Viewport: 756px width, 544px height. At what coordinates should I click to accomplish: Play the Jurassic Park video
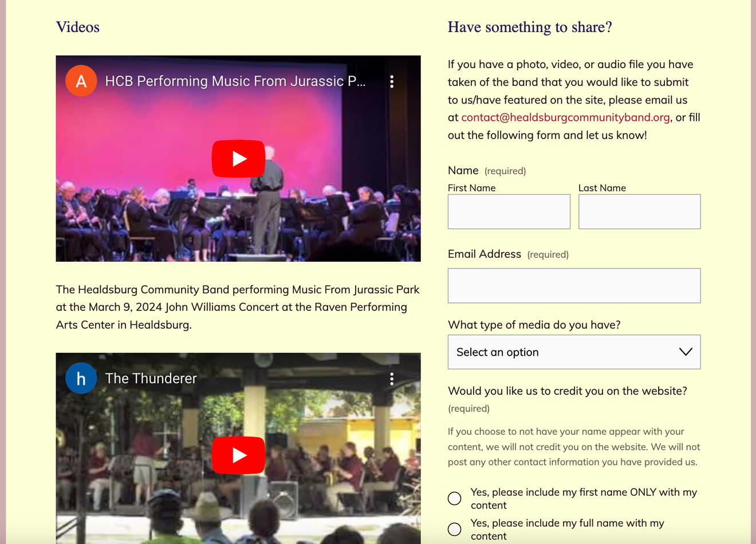[x=238, y=159]
